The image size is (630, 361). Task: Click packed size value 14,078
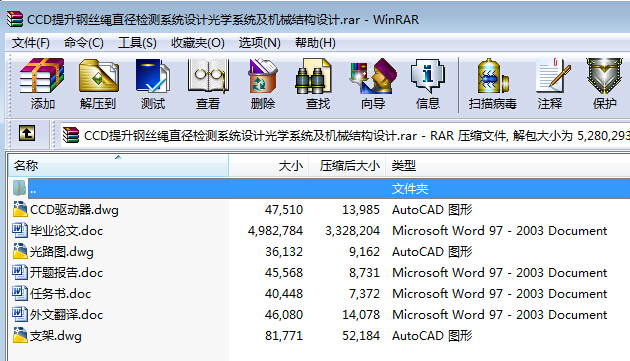(361, 314)
